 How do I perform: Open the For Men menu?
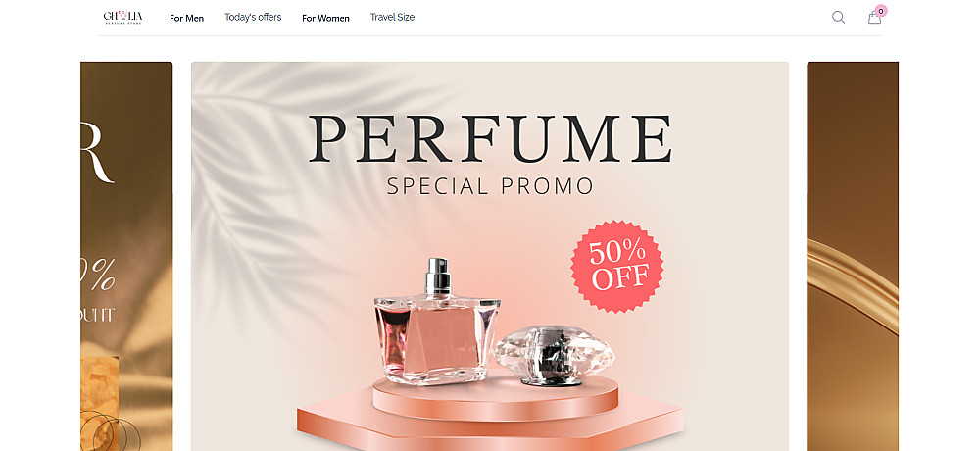coord(187,19)
